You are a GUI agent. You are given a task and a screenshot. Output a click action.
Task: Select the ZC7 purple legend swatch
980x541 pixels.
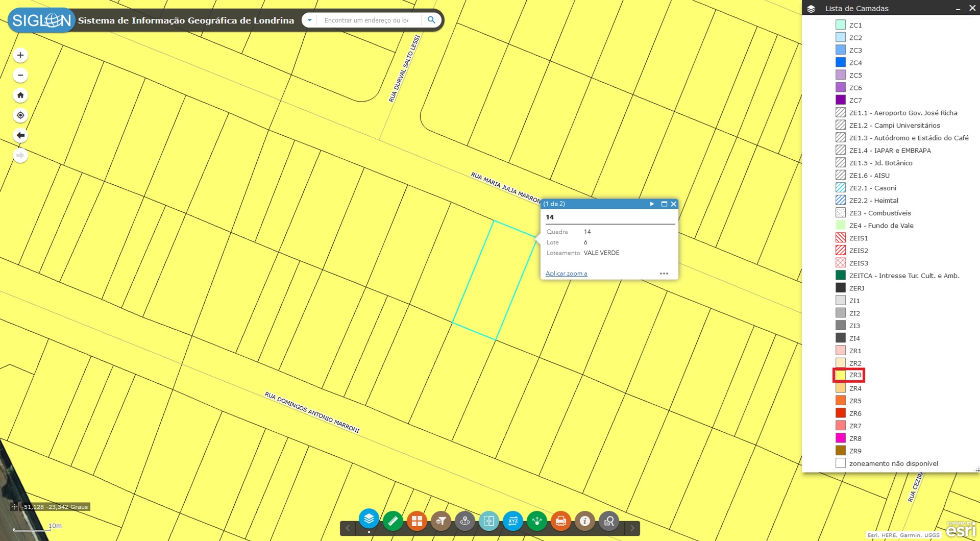(840, 100)
